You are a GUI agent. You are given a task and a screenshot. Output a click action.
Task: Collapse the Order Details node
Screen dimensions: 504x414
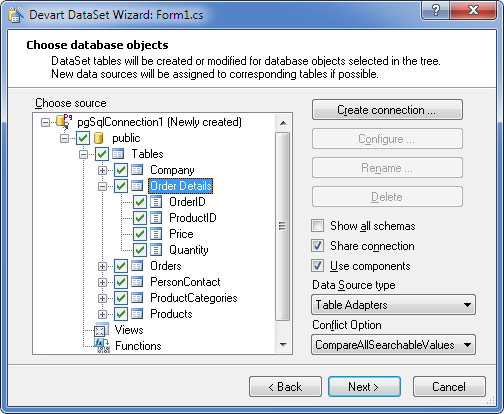tap(102, 186)
